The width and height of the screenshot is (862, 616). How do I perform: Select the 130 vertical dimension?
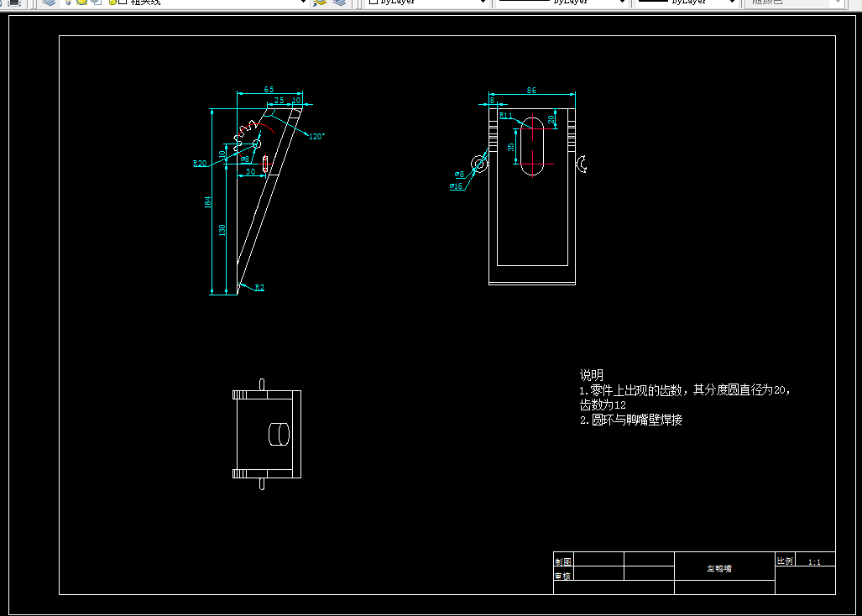coord(222,230)
